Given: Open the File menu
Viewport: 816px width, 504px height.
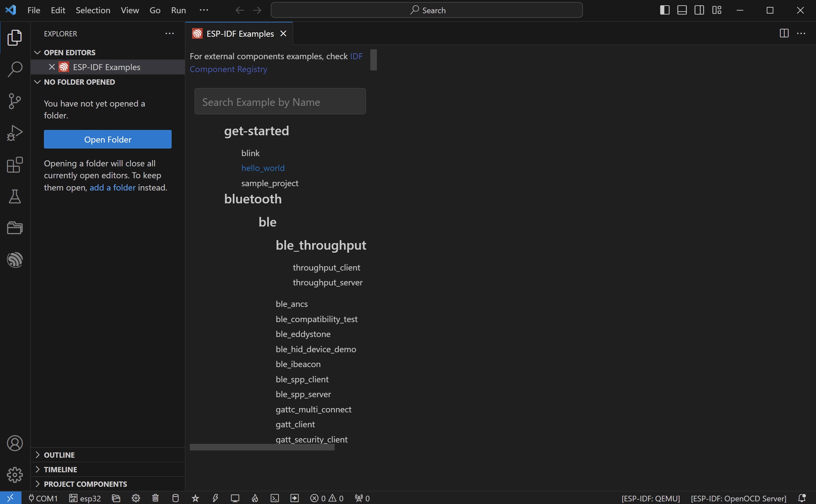Looking at the screenshot, I should tap(34, 10).
